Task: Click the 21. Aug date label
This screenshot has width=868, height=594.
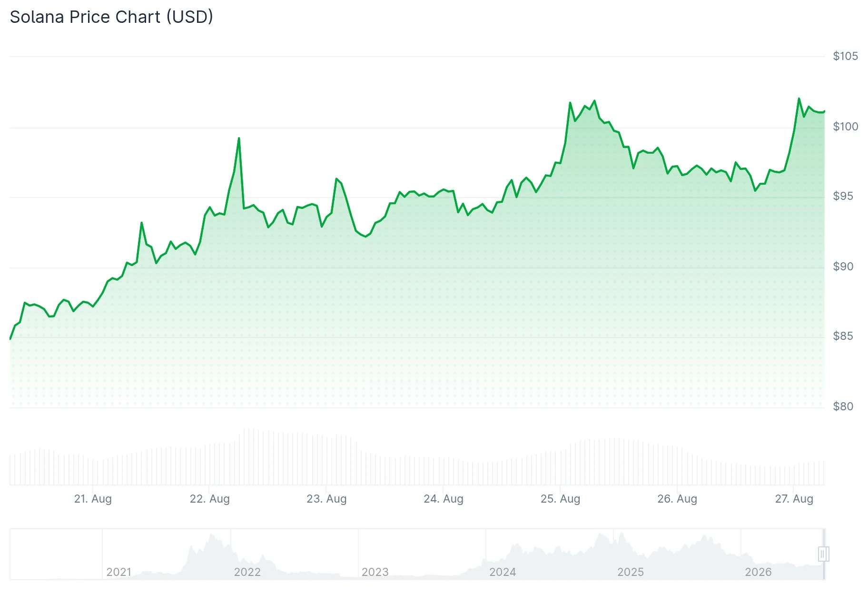Action: click(93, 499)
